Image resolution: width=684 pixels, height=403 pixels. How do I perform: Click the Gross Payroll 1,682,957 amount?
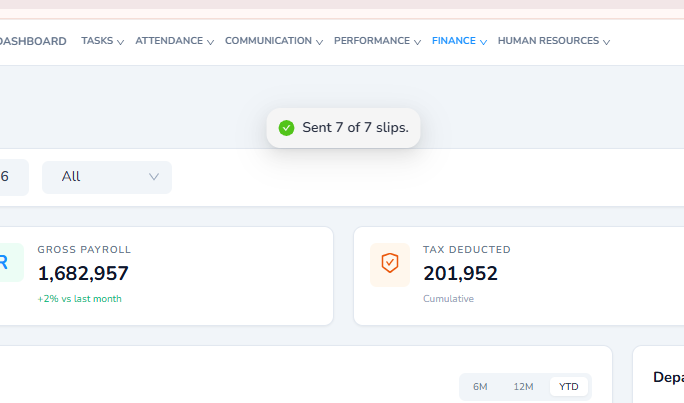tap(83, 273)
